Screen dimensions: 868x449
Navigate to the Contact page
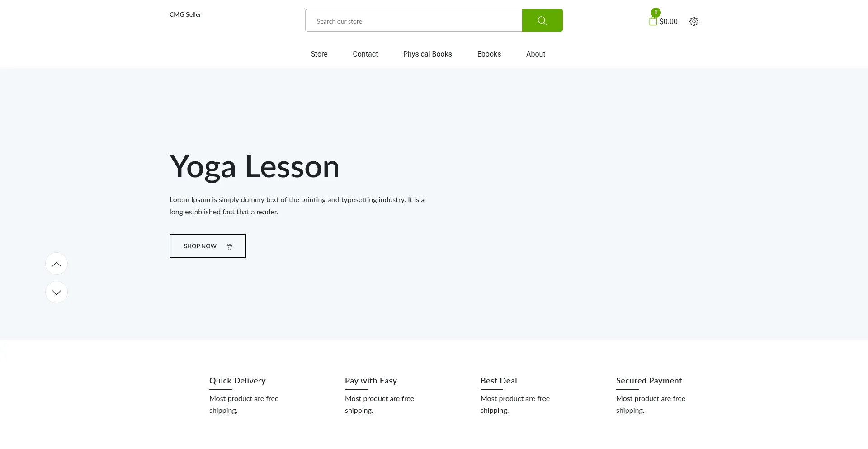click(365, 54)
